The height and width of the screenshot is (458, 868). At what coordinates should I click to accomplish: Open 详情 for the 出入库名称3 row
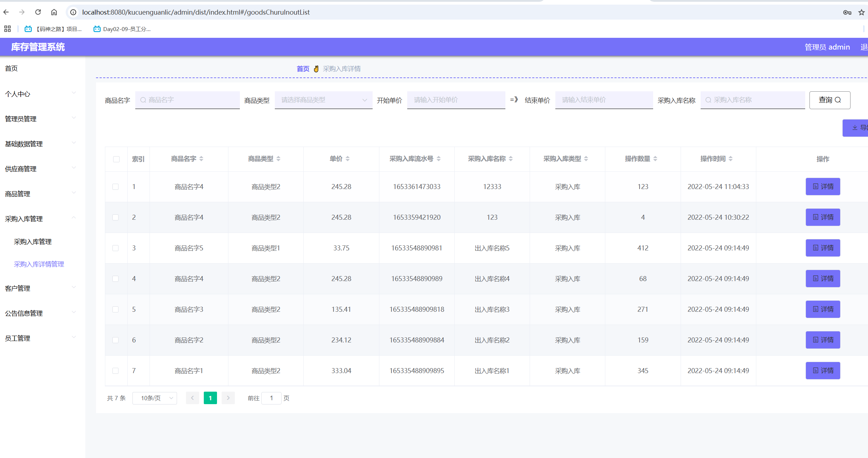point(823,309)
